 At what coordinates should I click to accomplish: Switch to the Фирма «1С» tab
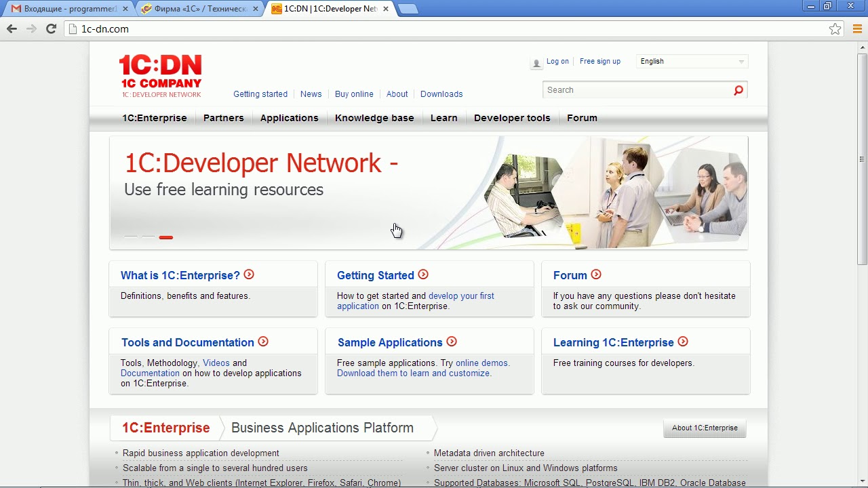click(x=200, y=9)
